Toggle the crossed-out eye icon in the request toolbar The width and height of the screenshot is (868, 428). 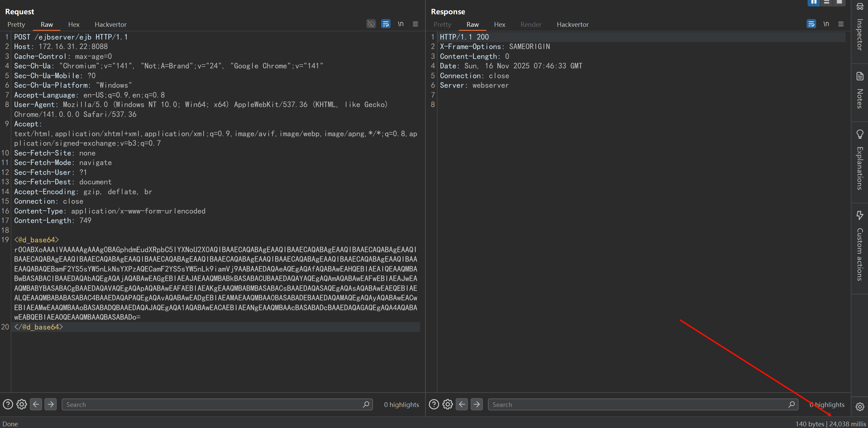371,24
